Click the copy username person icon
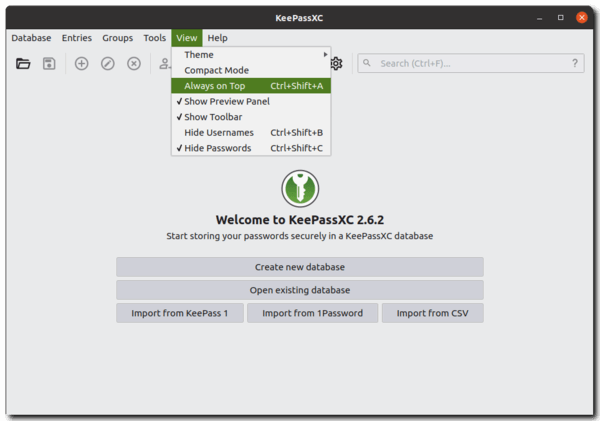 pyautogui.click(x=165, y=63)
